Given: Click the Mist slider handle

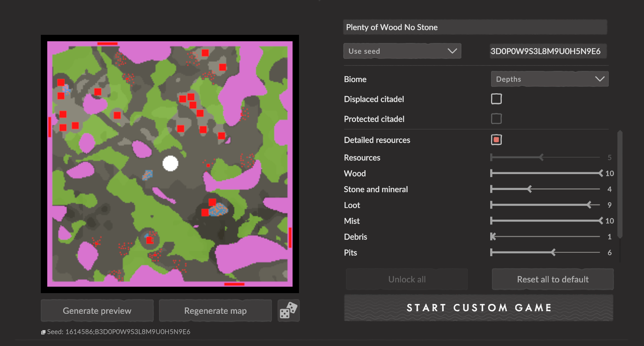Looking at the screenshot, I should pos(601,221).
